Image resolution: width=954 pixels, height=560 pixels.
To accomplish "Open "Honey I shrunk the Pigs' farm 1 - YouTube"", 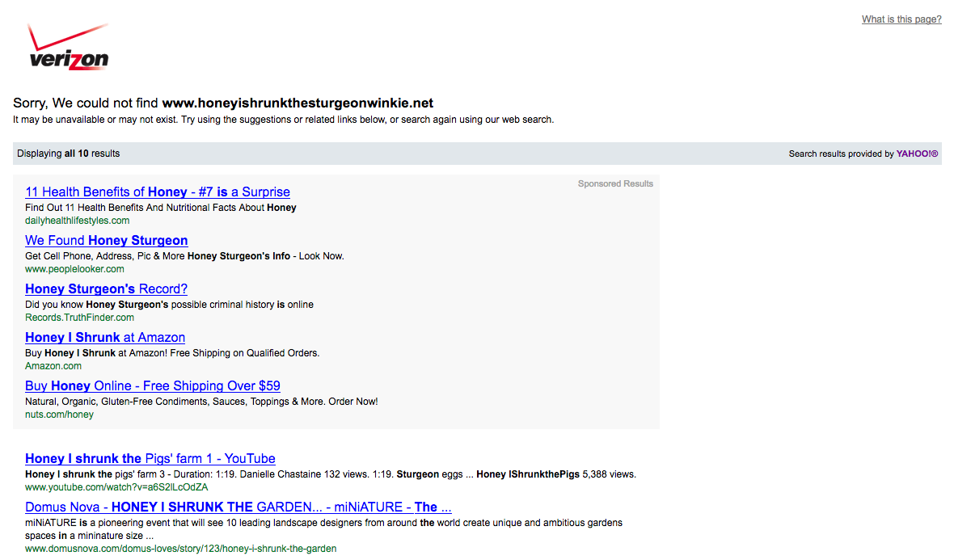I will [150, 458].
